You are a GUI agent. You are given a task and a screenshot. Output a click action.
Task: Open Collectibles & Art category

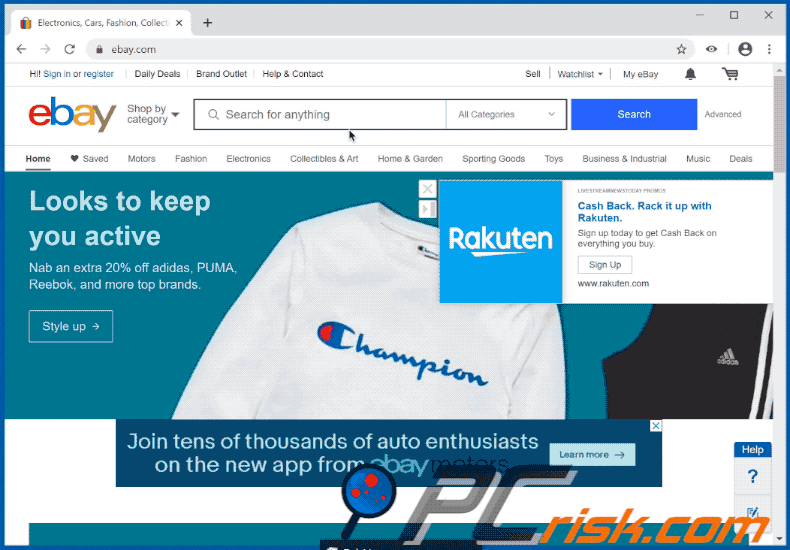tap(324, 159)
